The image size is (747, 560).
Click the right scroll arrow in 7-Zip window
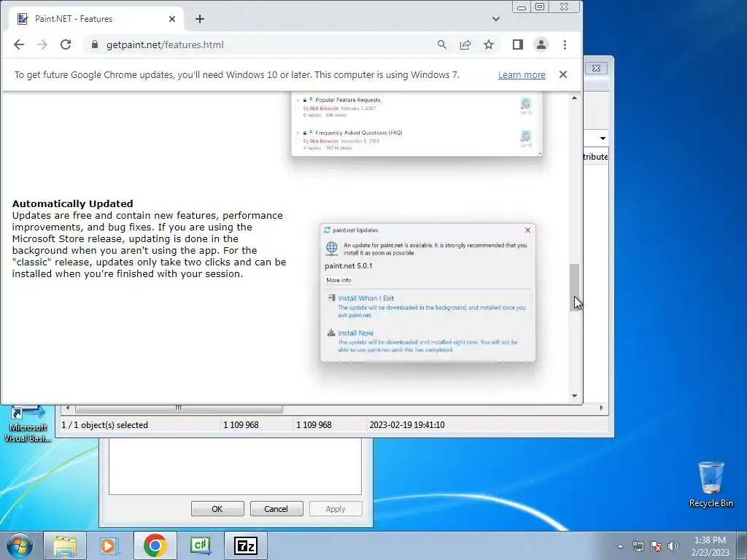point(601,408)
